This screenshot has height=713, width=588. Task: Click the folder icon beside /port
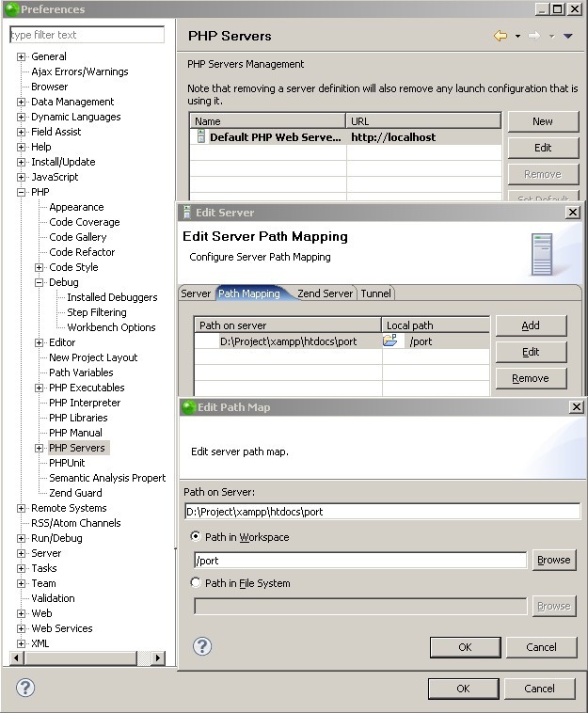tap(389, 341)
